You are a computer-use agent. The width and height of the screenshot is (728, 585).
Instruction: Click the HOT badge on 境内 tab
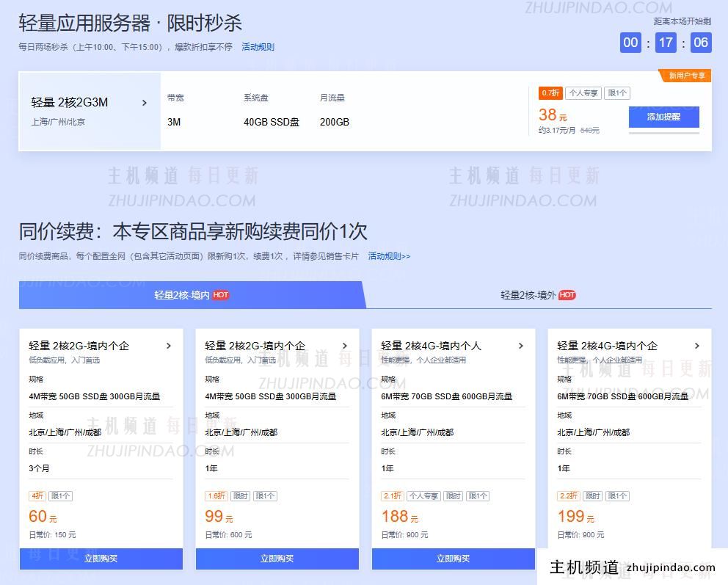pyautogui.click(x=221, y=295)
